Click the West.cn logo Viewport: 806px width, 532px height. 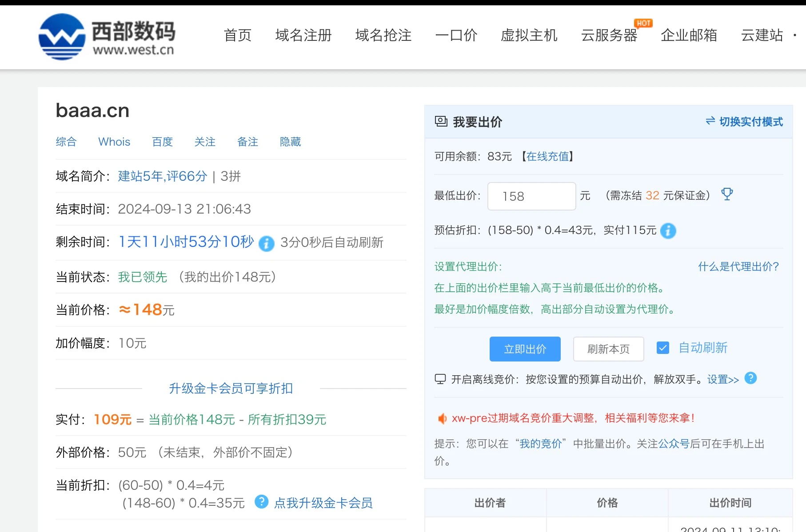[x=107, y=37]
